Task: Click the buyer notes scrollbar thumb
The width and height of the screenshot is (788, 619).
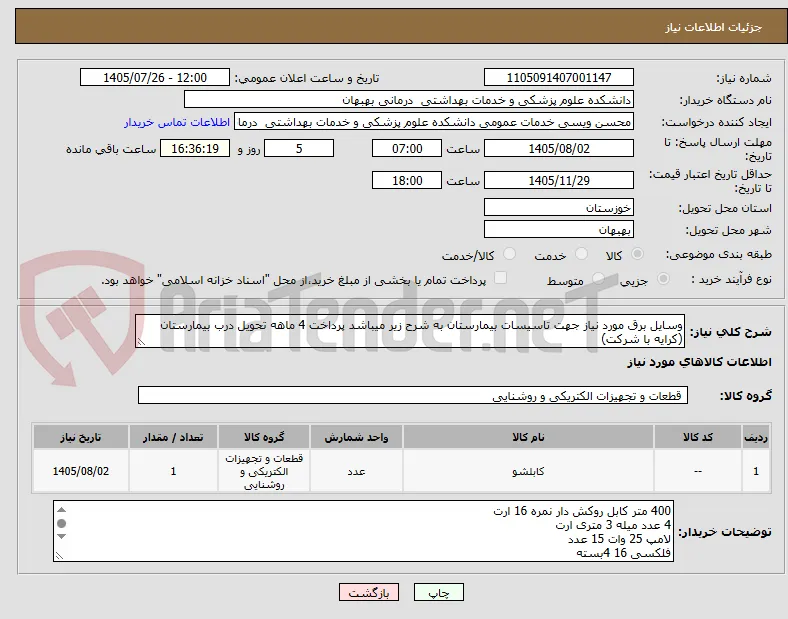Action: [x=61, y=524]
